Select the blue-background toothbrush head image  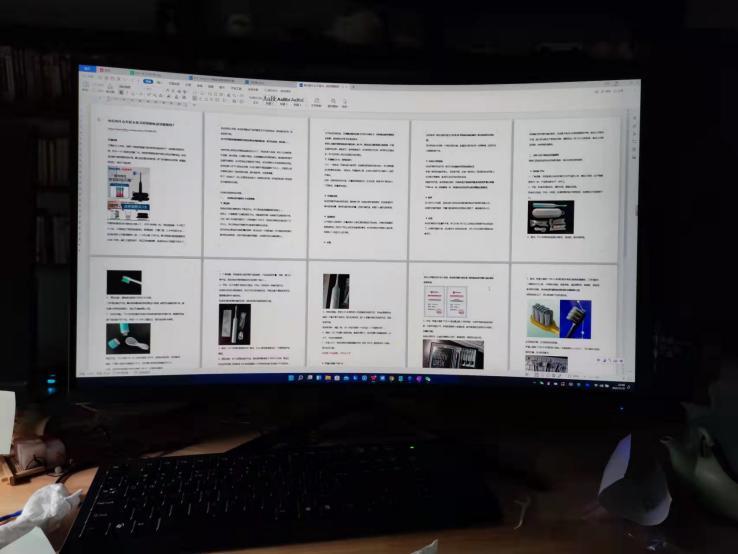(x=575, y=319)
